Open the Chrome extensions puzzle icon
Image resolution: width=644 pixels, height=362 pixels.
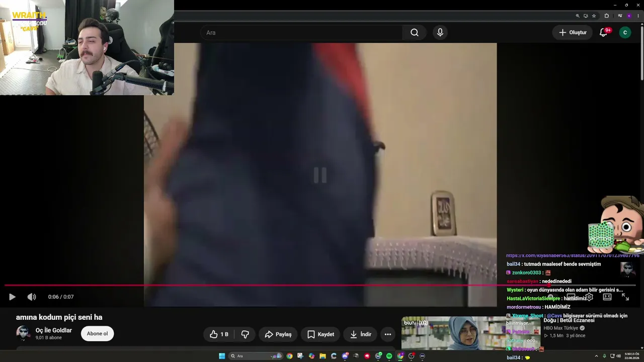606,16
